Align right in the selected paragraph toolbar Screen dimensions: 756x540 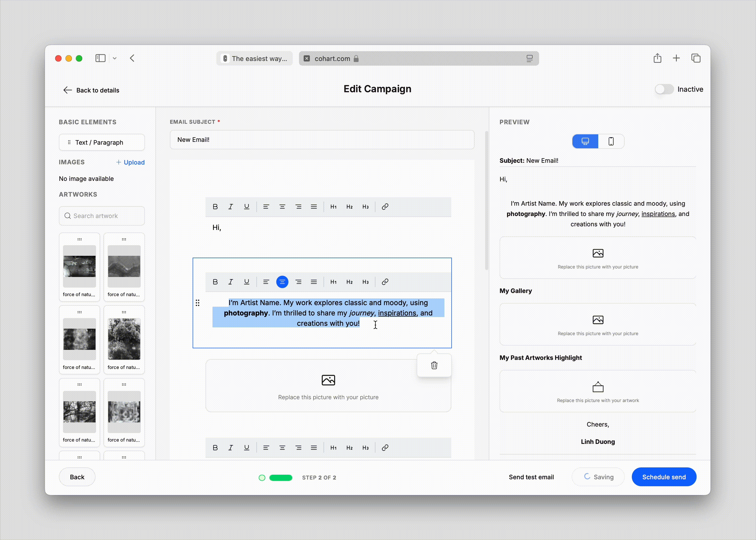(x=298, y=282)
